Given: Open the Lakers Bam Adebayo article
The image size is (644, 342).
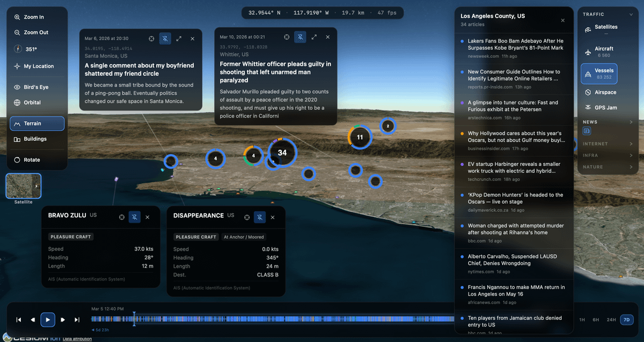Looking at the screenshot, I should (x=515, y=45).
